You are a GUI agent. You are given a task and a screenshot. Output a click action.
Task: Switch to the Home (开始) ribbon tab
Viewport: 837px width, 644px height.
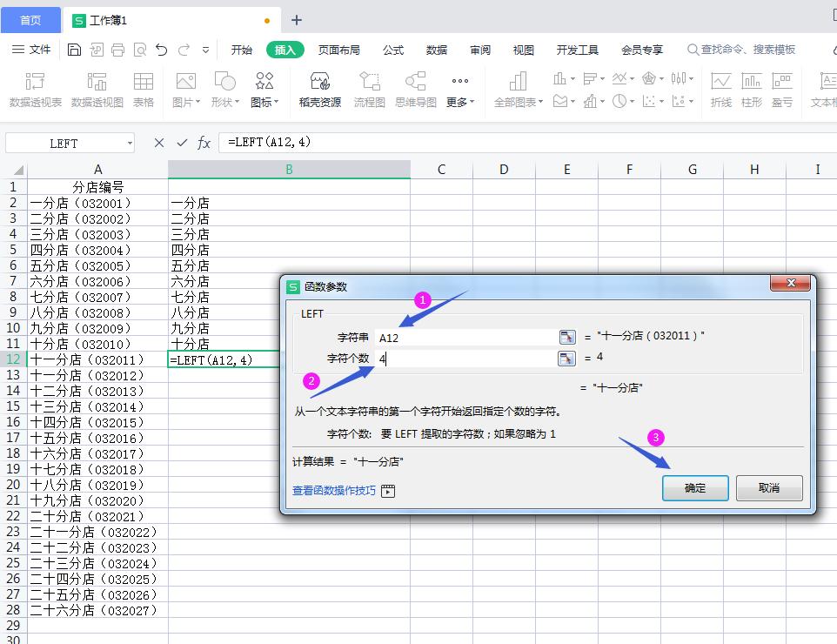[x=241, y=50]
